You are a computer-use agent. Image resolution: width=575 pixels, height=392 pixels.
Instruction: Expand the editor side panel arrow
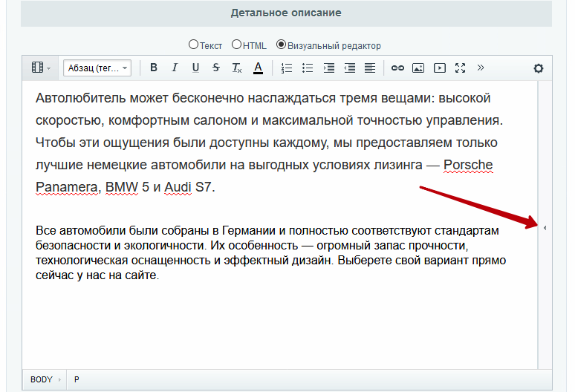click(x=545, y=228)
